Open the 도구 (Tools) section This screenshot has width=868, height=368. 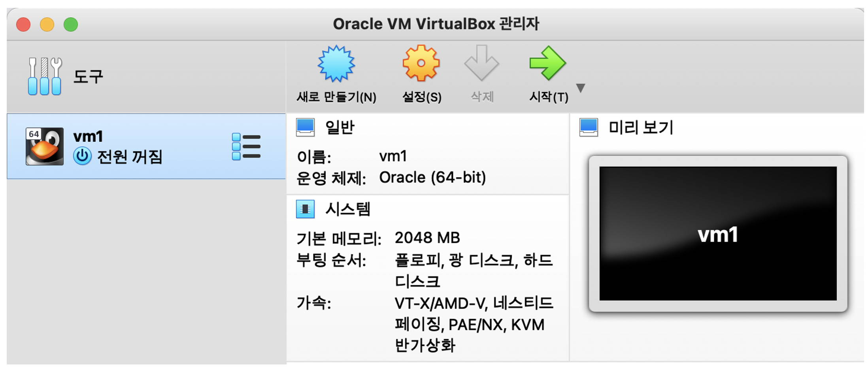click(x=146, y=76)
